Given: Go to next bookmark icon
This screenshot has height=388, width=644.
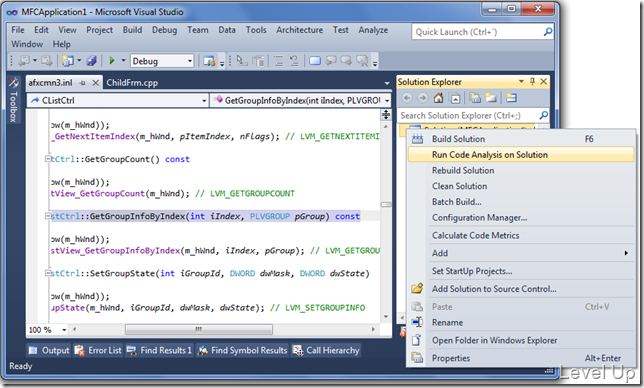Looking at the screenshot, I should [346, 61].
